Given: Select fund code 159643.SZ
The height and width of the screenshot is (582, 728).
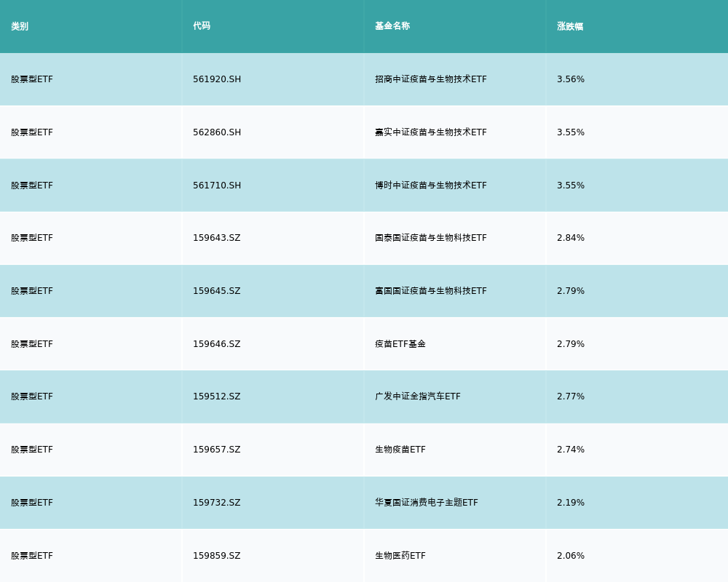Looking at the screenshot, I should click(217, 238).
